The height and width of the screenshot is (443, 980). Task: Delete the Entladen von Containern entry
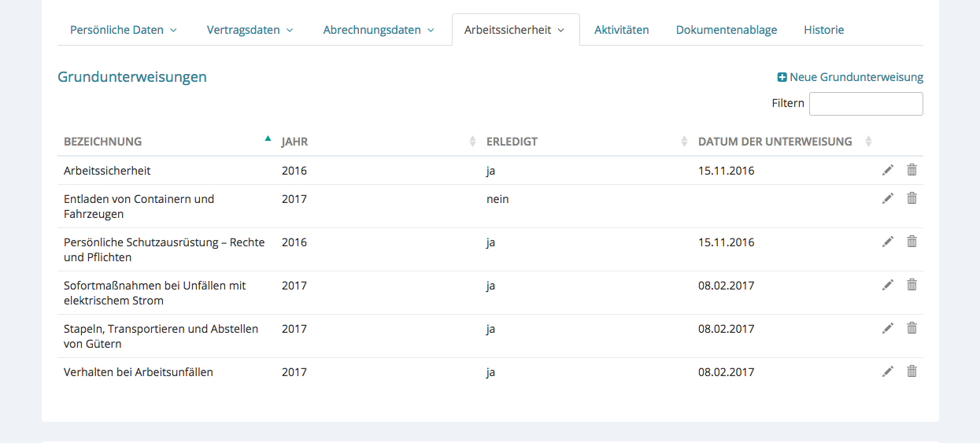click(x=912, y=198)
